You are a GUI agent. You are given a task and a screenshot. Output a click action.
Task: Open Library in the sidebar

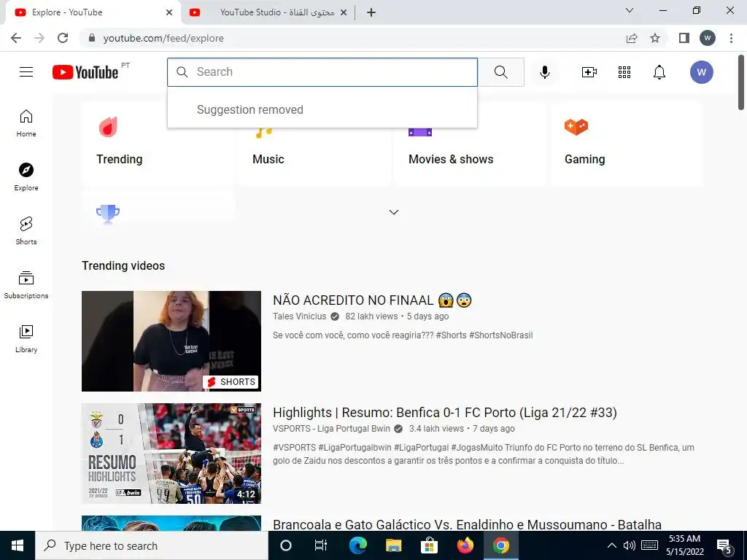[x=26, y=338]
